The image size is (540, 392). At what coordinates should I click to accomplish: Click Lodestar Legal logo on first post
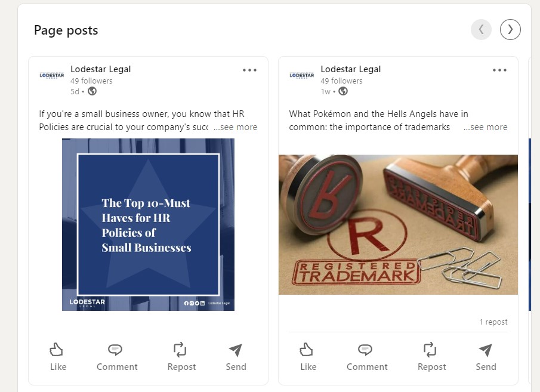(51, 75)
